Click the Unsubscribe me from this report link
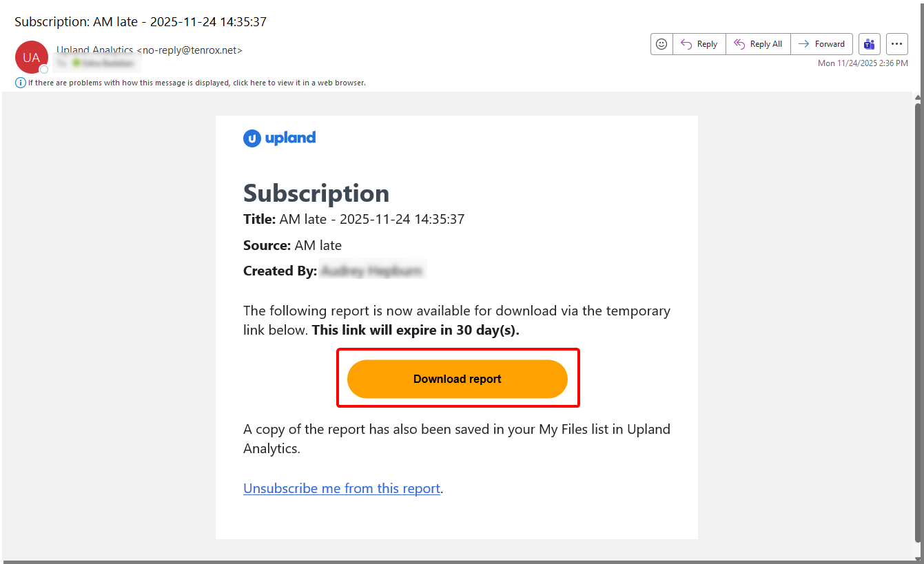The image size is (924, 564). click(342, 488)
